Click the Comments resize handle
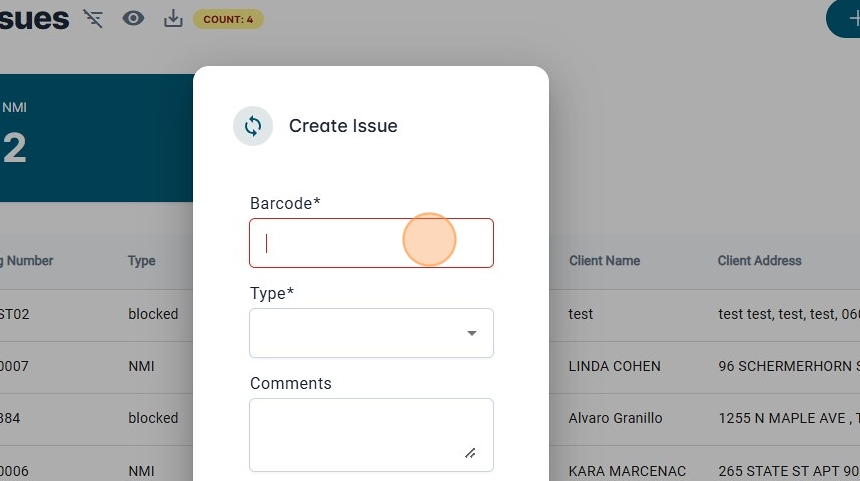 click(x=470, y=453)
